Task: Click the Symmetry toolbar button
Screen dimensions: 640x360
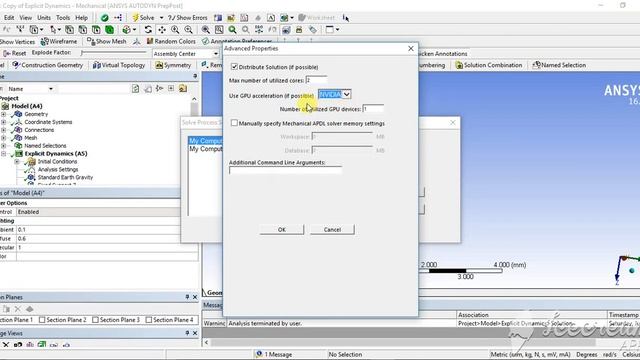Action: [x=173, y=65]
